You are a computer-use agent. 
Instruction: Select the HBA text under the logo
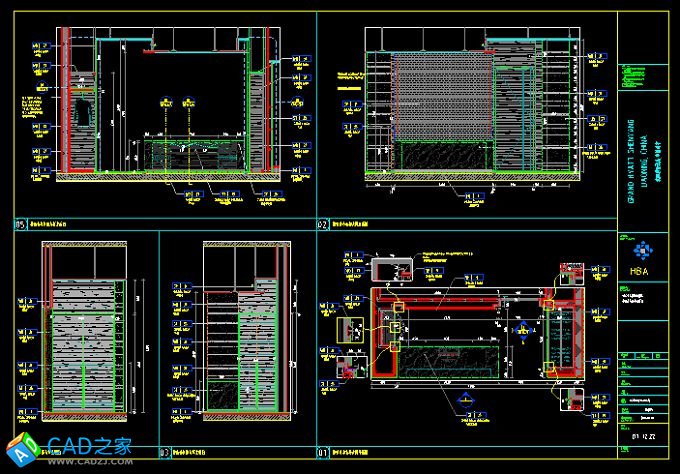pos(640,270)
